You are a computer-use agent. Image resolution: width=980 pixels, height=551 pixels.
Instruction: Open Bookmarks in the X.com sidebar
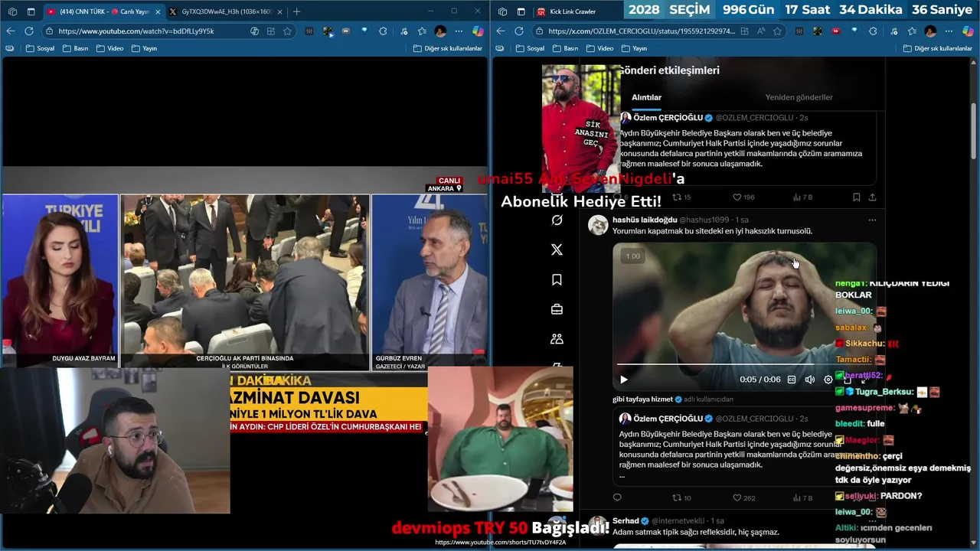[557, 280]
